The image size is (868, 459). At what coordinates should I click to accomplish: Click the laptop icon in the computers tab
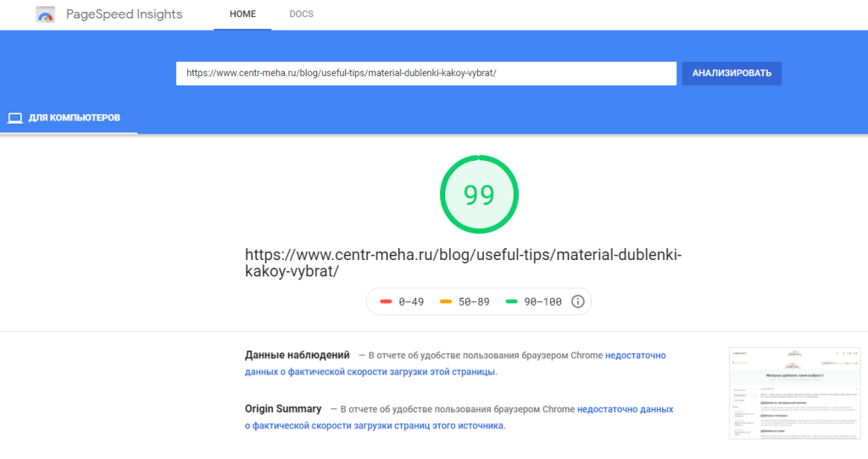[15, 118]
